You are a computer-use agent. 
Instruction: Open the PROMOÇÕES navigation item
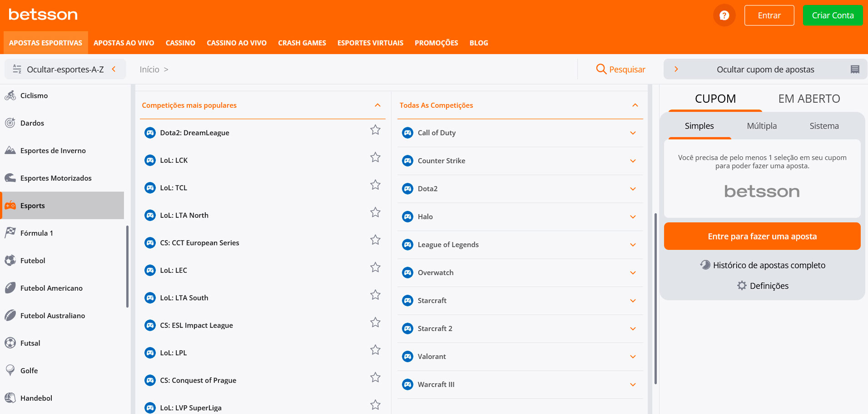(436, 43)
